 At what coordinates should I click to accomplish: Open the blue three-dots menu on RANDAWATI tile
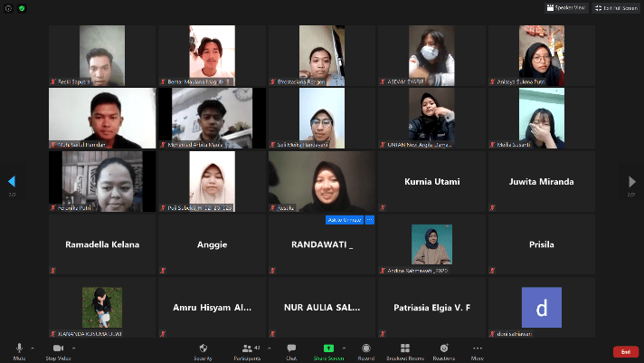tap(369, 220)
